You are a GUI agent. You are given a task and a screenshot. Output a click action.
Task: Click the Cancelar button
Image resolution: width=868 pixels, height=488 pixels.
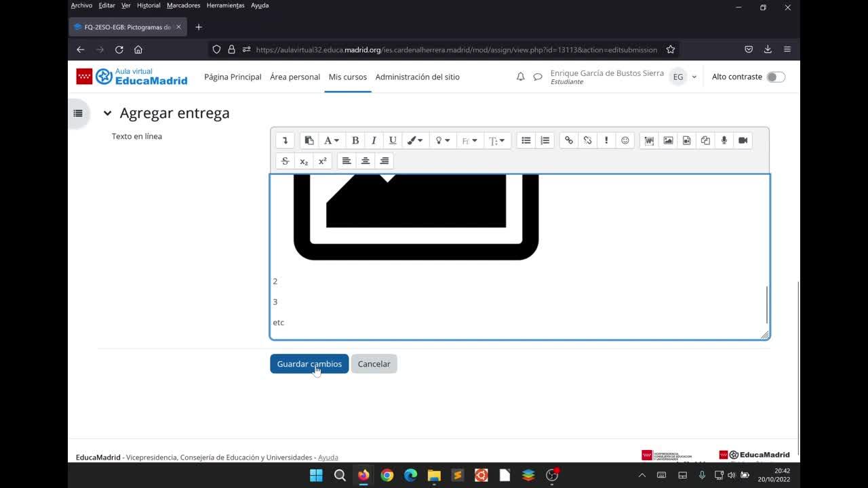(x=374, y=364)
